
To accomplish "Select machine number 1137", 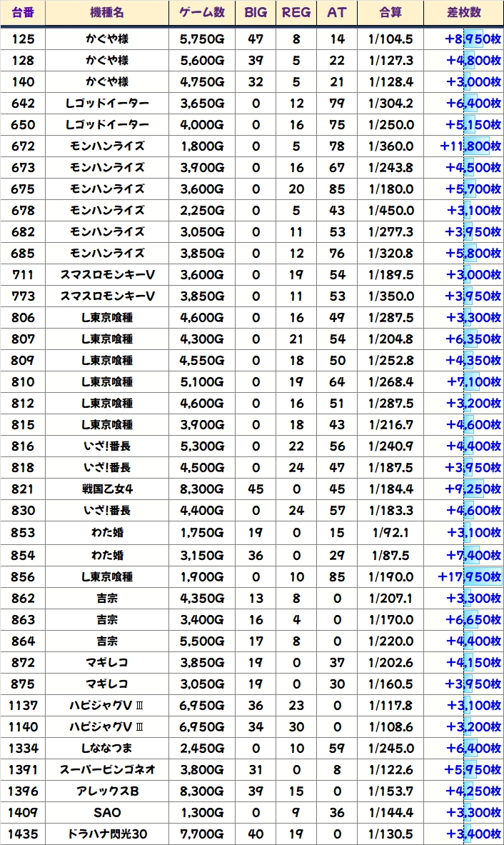I will point(23,706).
